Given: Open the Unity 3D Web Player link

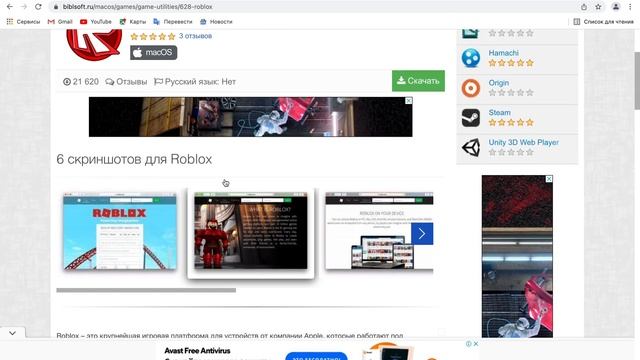Looking at the screenshot, I should tap(524, 142).
